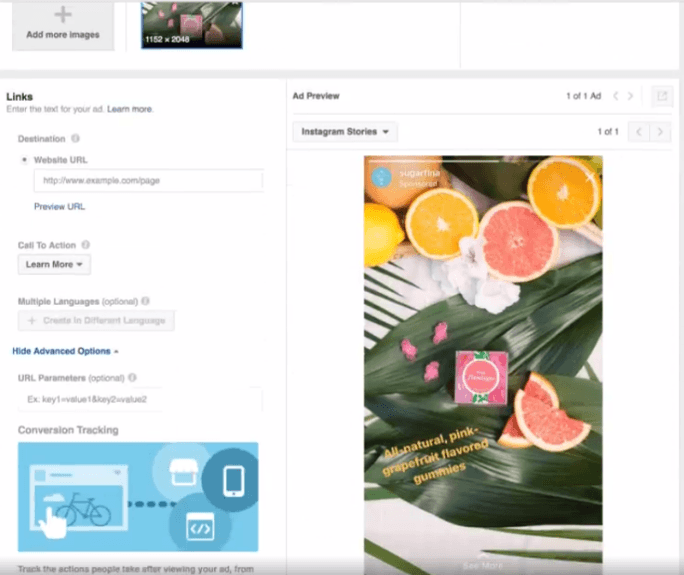Click the sugarfina account name in preview
Viewport: 684px width, 575px height.
click(x=419, y=173)
